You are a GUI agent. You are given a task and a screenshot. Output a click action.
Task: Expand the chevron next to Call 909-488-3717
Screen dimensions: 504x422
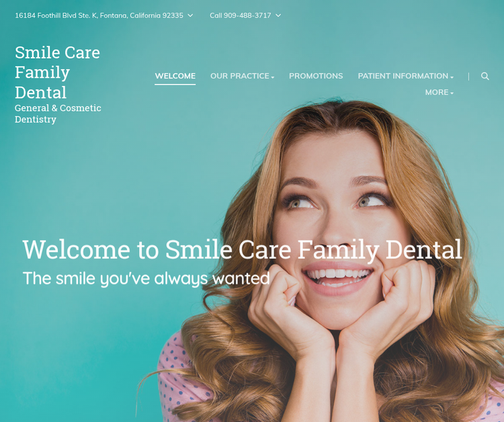[278, 15]
